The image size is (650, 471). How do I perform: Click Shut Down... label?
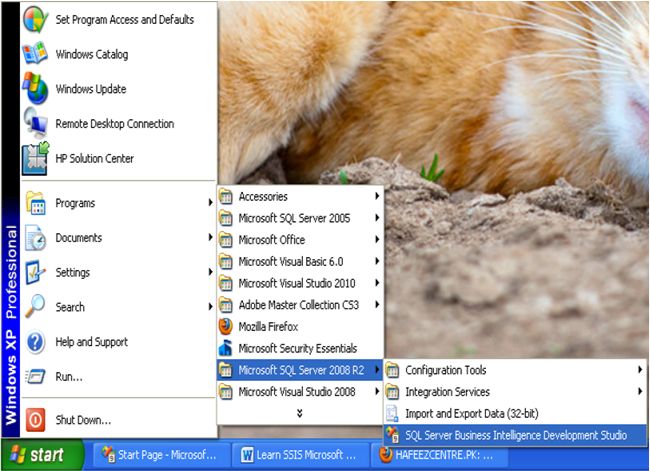click(83, 420)
